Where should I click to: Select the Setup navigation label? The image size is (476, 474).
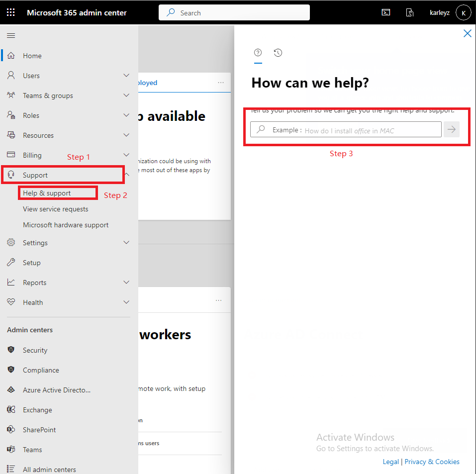31,263
